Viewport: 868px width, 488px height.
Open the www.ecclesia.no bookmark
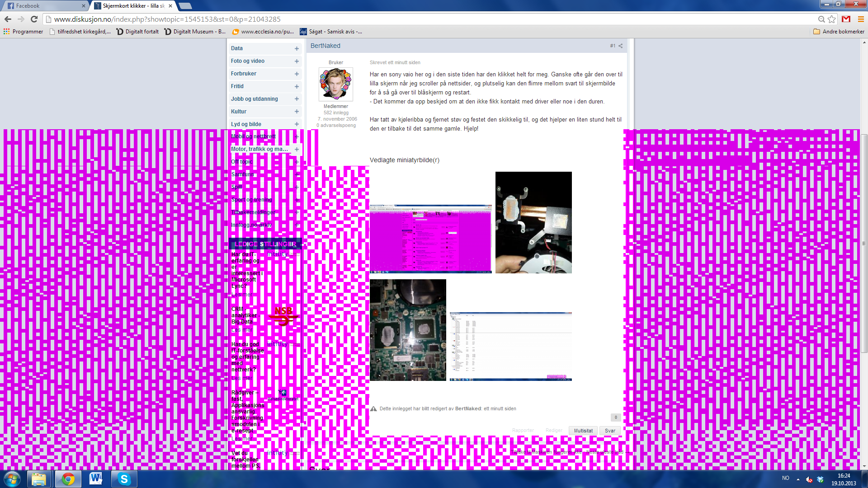click(263, 32)
